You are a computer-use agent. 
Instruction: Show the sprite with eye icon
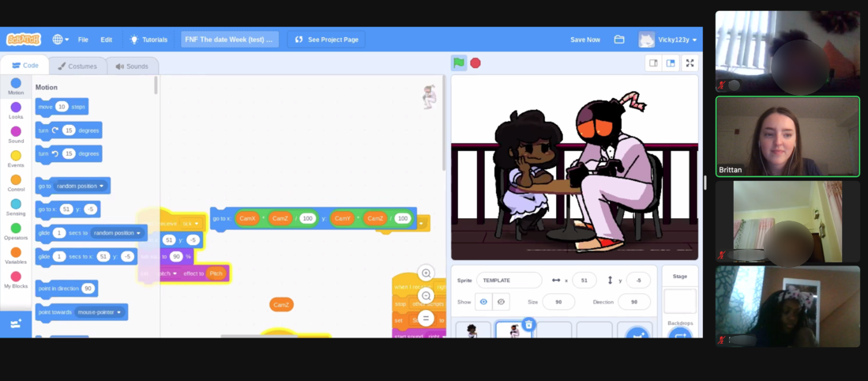pyautogui.click(x=483, y=302)
